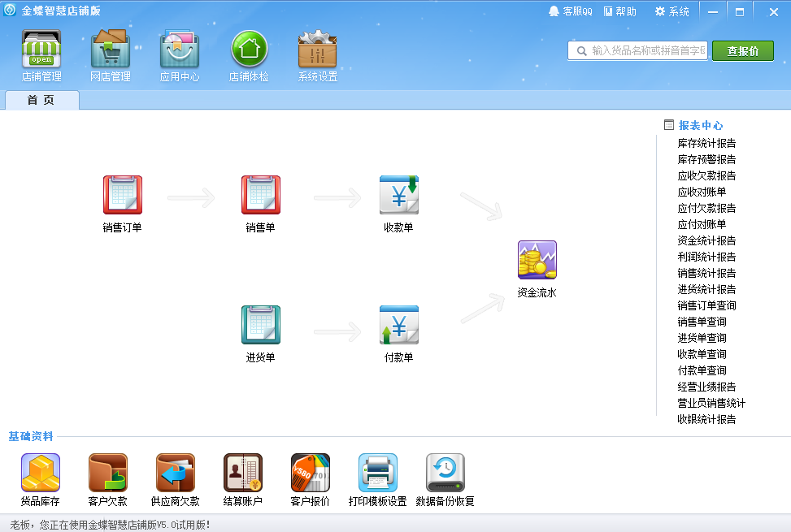Open the 帮助 help menu
This screenshot has width=791, height=532.
coord(620,11)
